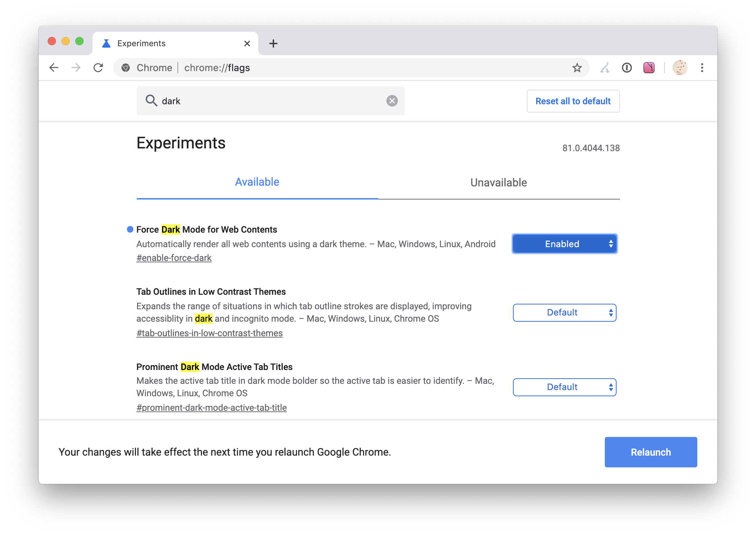This screenshot has height=535, width=756.
Task: Click the #tab-outlines-in-low-contrast-themes link
Action: (x=210, y=332)
